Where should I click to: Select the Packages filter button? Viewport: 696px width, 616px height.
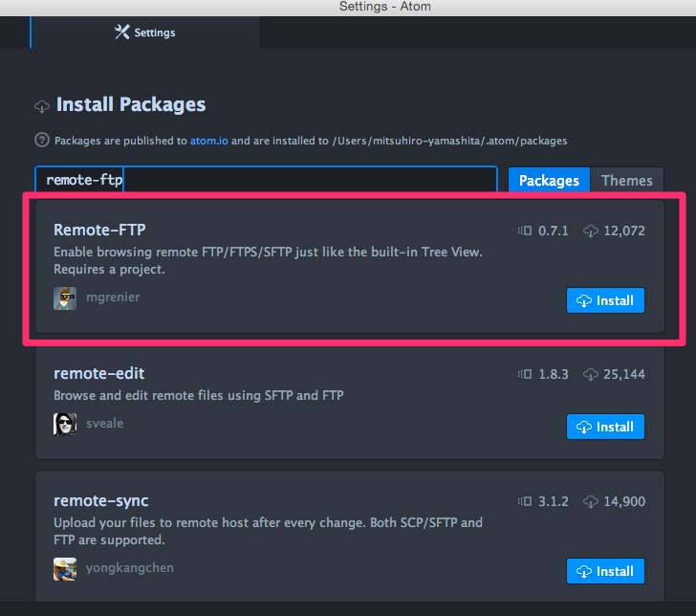549,181
